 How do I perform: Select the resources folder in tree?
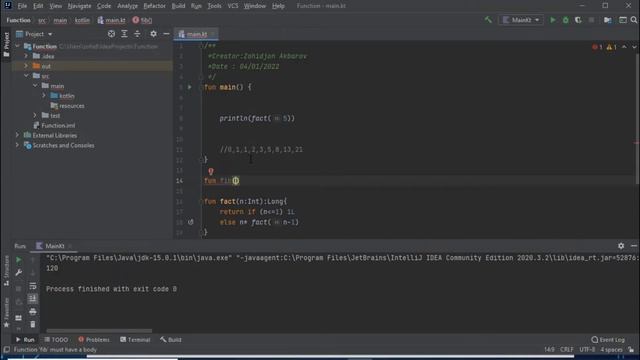point(67,106)
